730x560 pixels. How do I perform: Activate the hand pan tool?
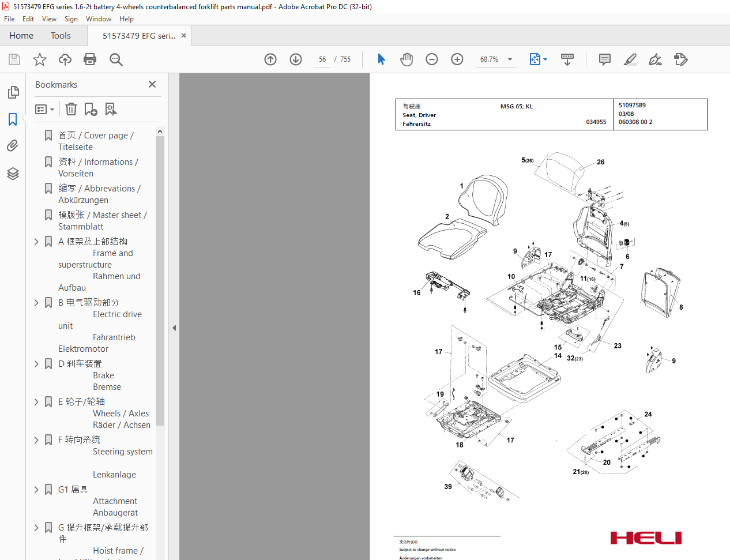click(407, 59)
